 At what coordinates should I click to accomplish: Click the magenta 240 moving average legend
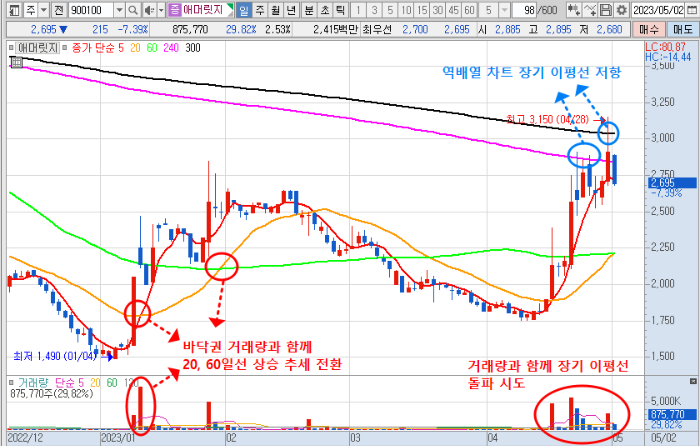pos(171,48)
